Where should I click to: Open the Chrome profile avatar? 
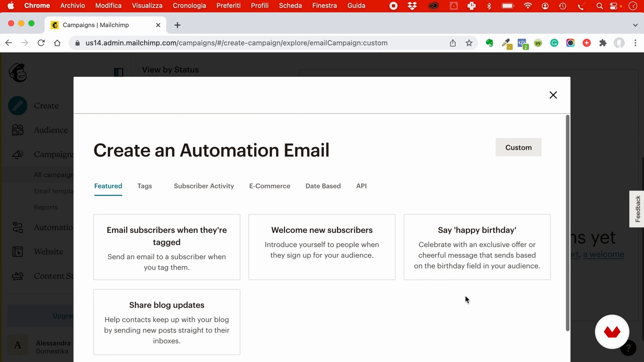pyautogui.click(x=619, y=43)
